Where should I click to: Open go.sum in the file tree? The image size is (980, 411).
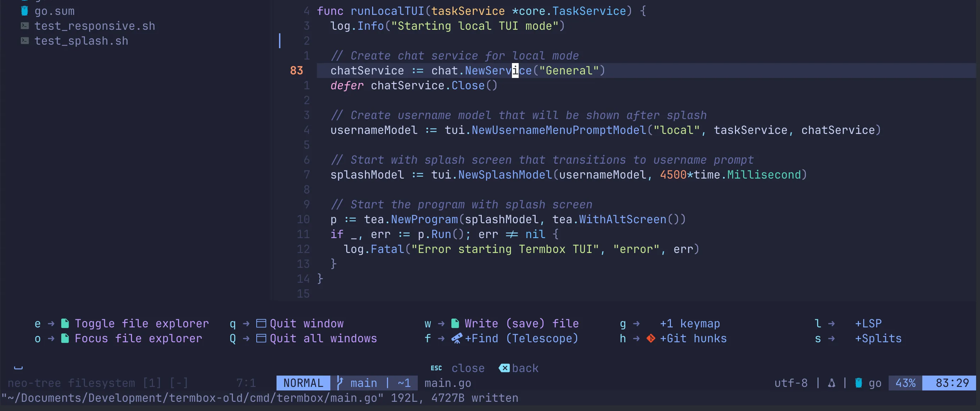tap(55, 11)
